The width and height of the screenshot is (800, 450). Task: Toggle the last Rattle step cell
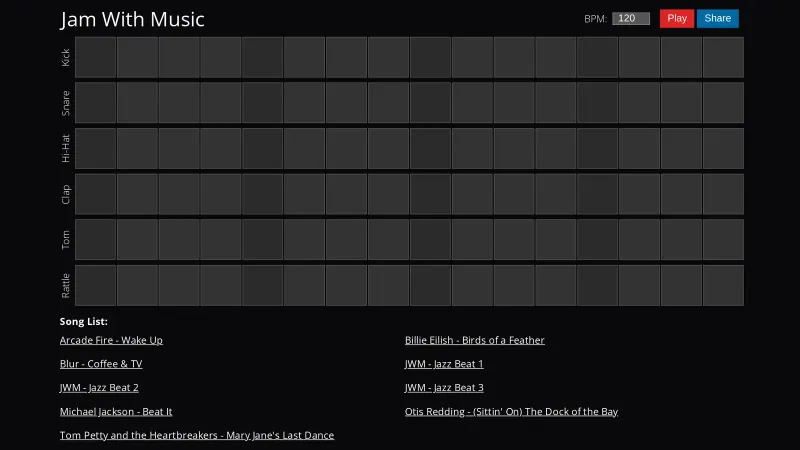pos(723,285)
